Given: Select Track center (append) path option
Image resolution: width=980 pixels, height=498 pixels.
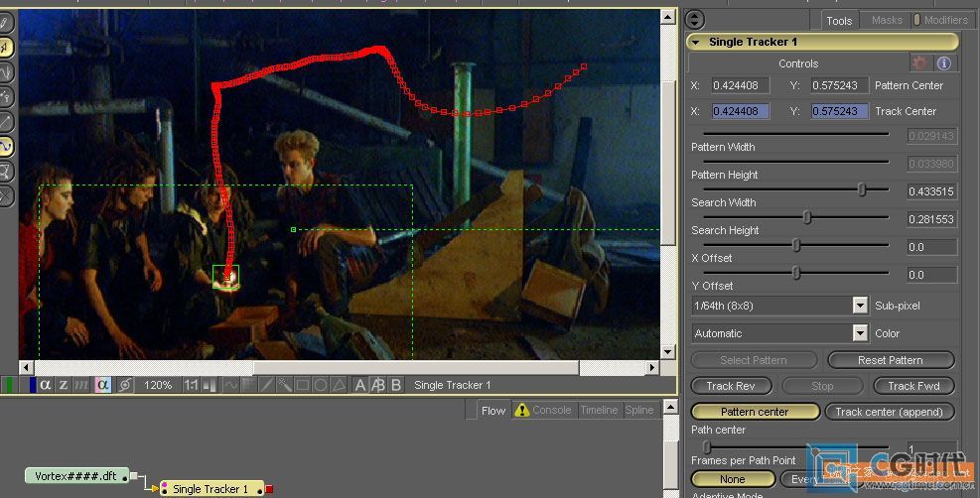Looking at the screenshot, I should tap(890, 412).
